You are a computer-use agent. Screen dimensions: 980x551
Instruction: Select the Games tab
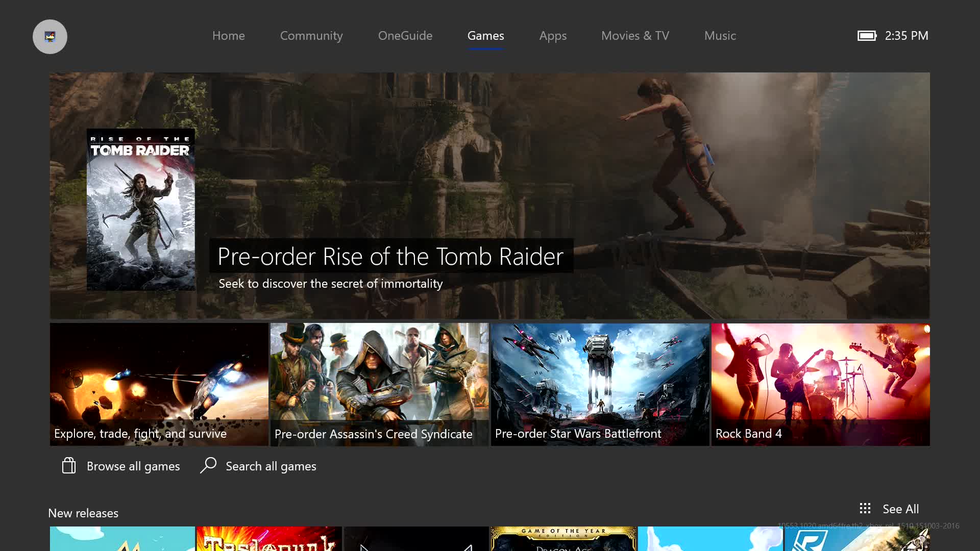[x=485, y=36]
